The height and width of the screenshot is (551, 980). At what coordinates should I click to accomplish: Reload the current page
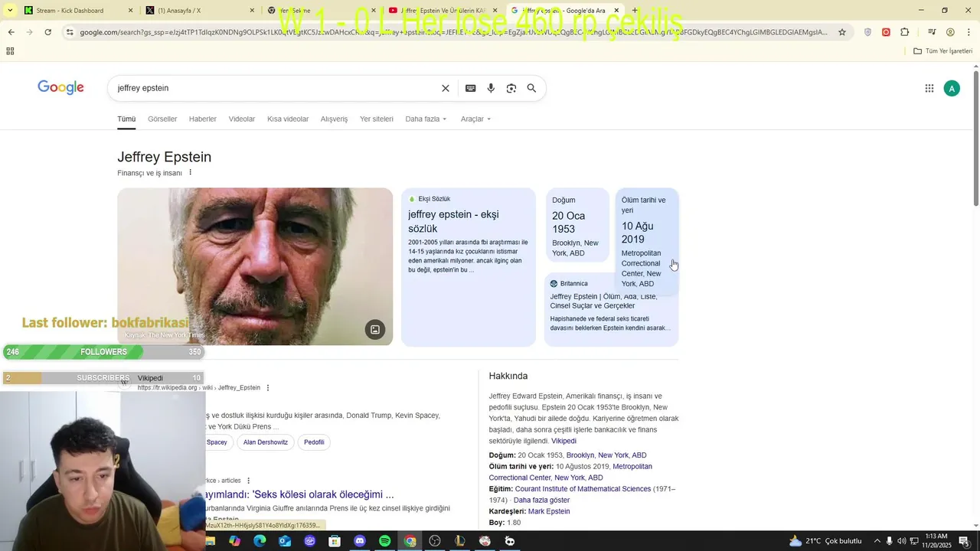click(47, 32)
